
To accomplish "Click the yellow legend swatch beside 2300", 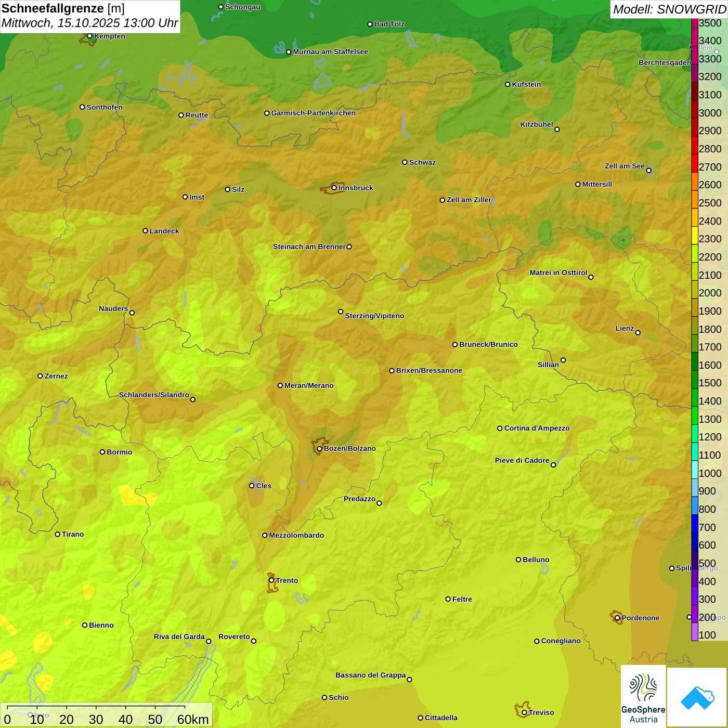I will [x=695, y=236].
